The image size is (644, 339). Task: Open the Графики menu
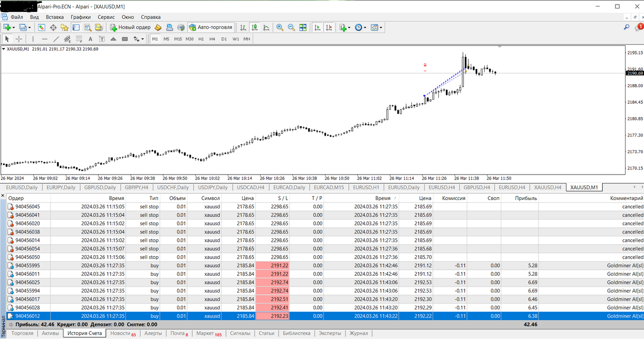(80, 17)
